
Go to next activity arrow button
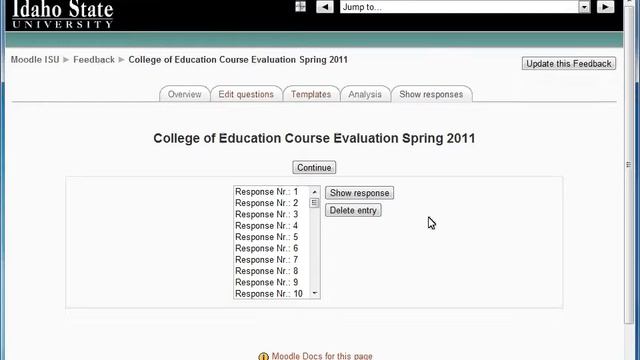click(605, 7)
